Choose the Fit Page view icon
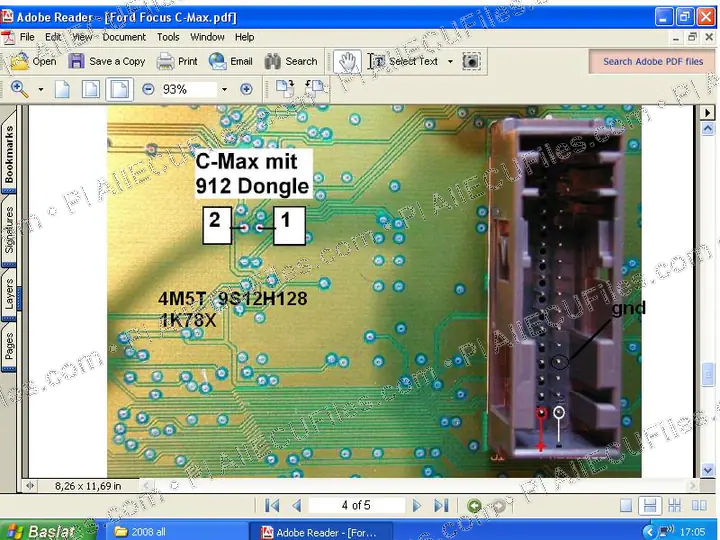 click(x=90, y=89)
